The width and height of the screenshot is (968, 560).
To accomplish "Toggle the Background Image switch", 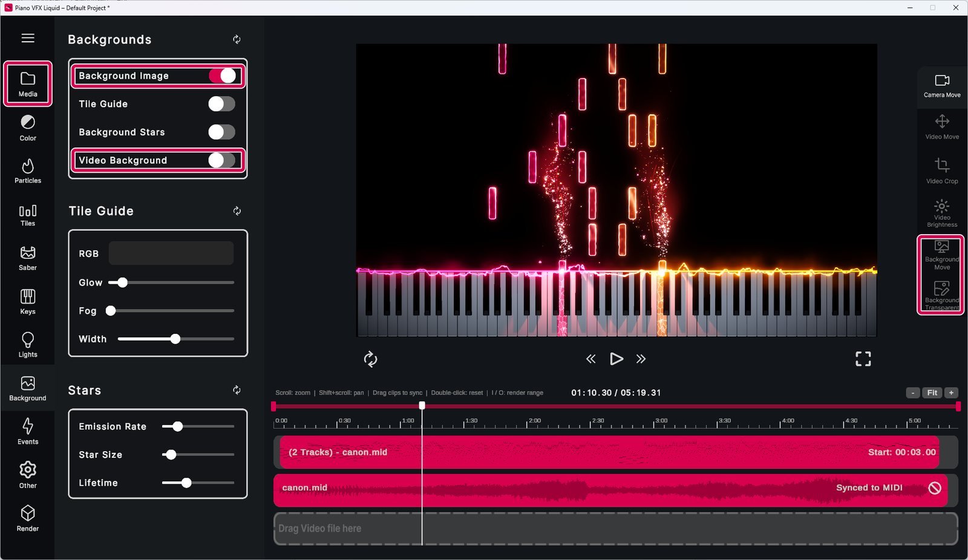I will pos(222,76).
